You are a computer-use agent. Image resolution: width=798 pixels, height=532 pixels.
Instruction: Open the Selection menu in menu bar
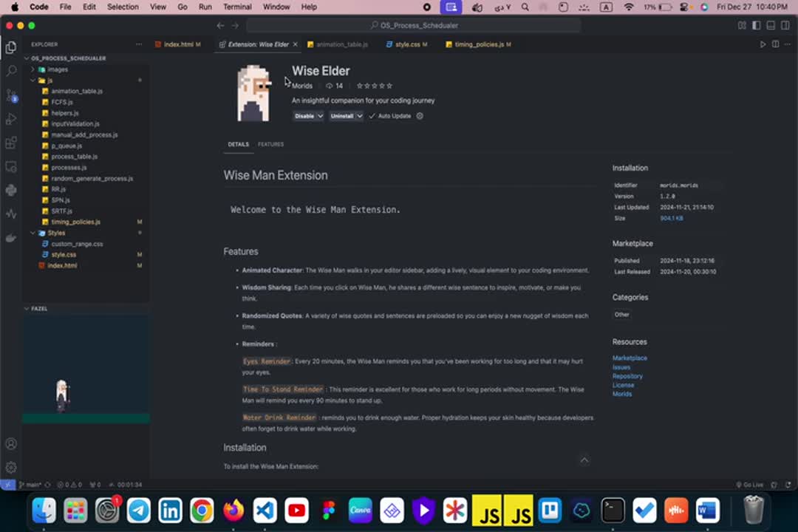pos(123,7)
